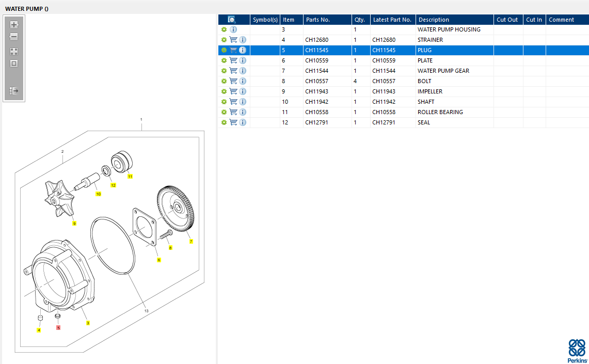Add STRAINER to cart via cart icon
Screen dimensions: 589x364
pos(233,40)
